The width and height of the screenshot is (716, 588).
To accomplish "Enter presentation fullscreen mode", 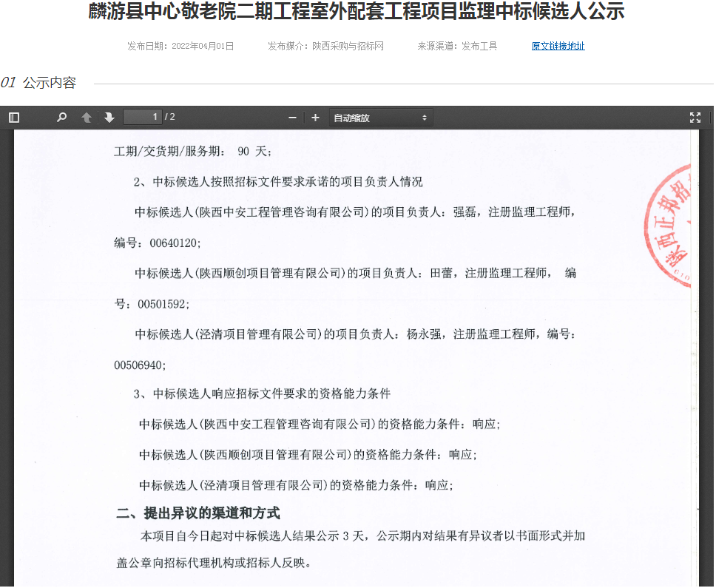I will point(695,118).
